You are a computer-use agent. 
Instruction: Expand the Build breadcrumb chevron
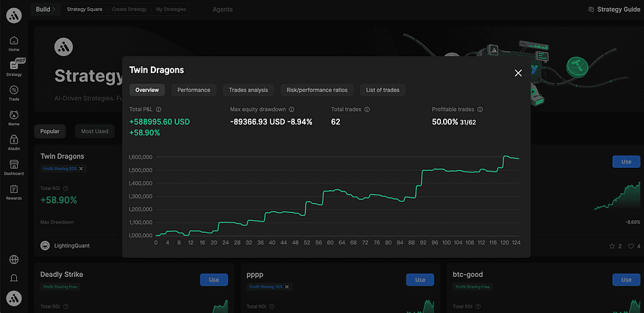click(54, 10)
